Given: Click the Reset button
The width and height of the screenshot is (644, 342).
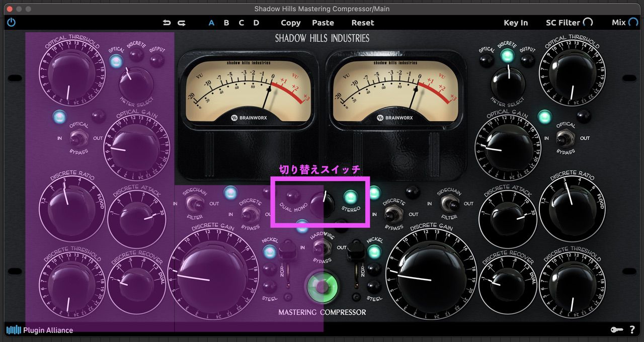Looking at the screenshot, I should (362, 23).
